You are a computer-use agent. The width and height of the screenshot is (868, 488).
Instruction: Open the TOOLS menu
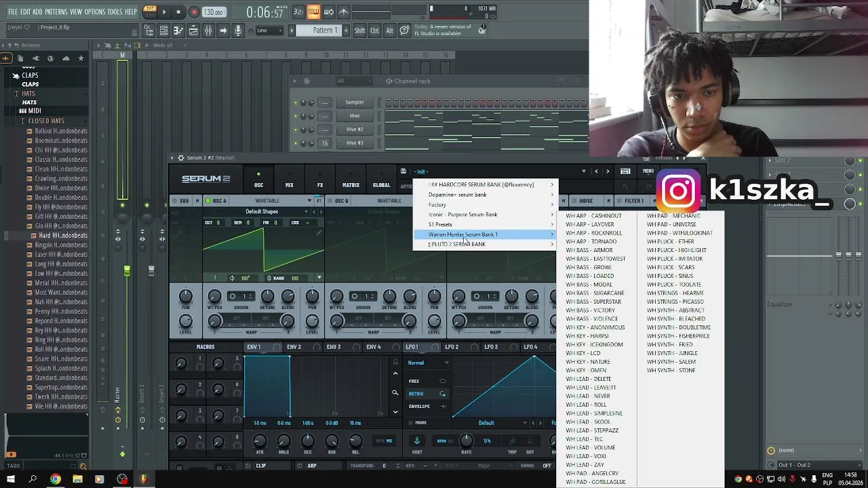[x=115, y=12]
